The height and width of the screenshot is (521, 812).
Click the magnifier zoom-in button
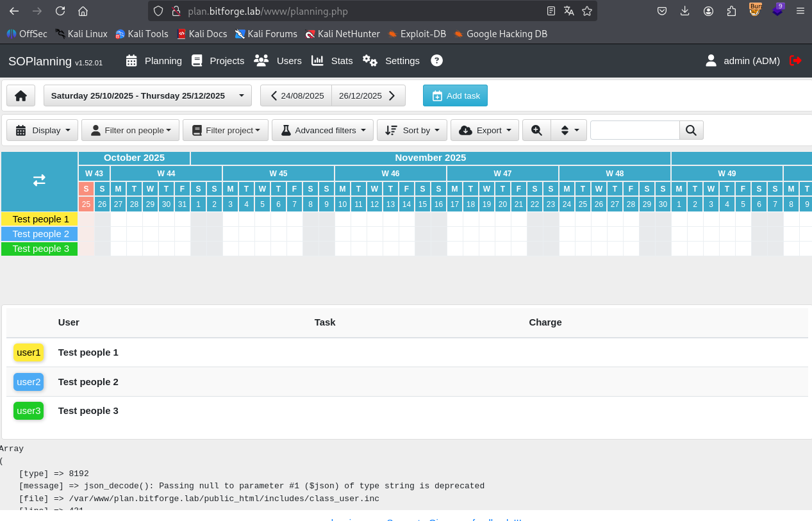(x=536, y=130)
